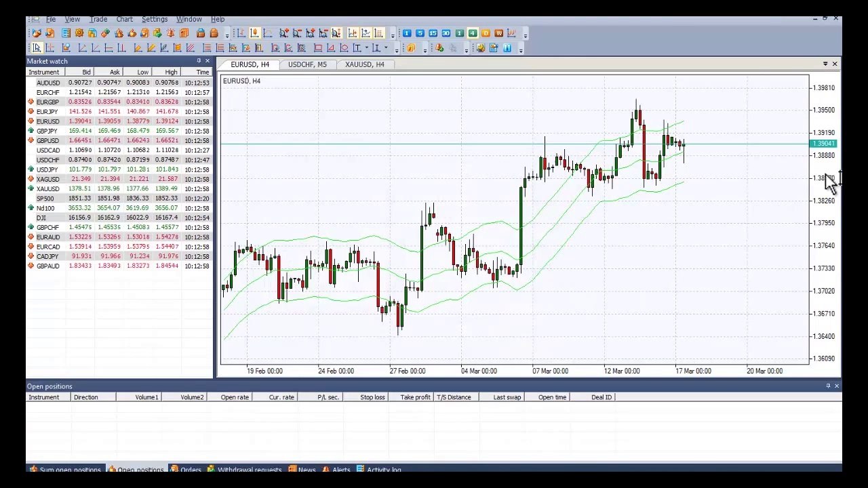Click the Alerts bell icon
The image size is (868, 488).
(326, 469)
